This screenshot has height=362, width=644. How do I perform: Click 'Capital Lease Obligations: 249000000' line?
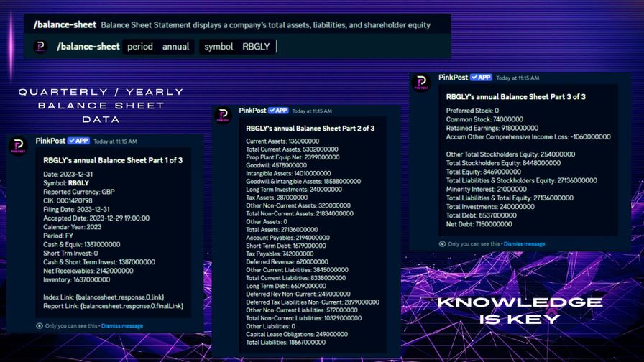(x=297, y=335)
